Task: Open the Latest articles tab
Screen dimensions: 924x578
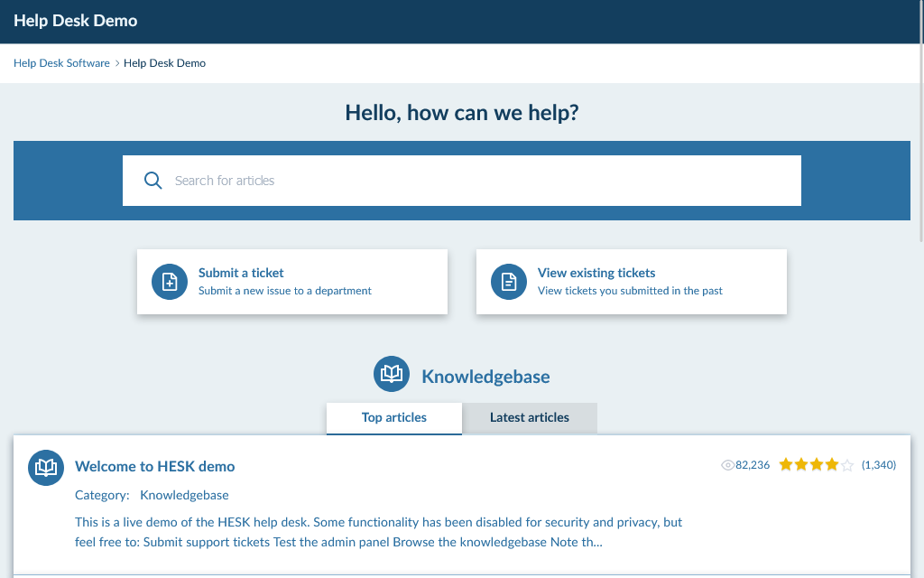Action: pyautogui.click(x=530, y=418)
